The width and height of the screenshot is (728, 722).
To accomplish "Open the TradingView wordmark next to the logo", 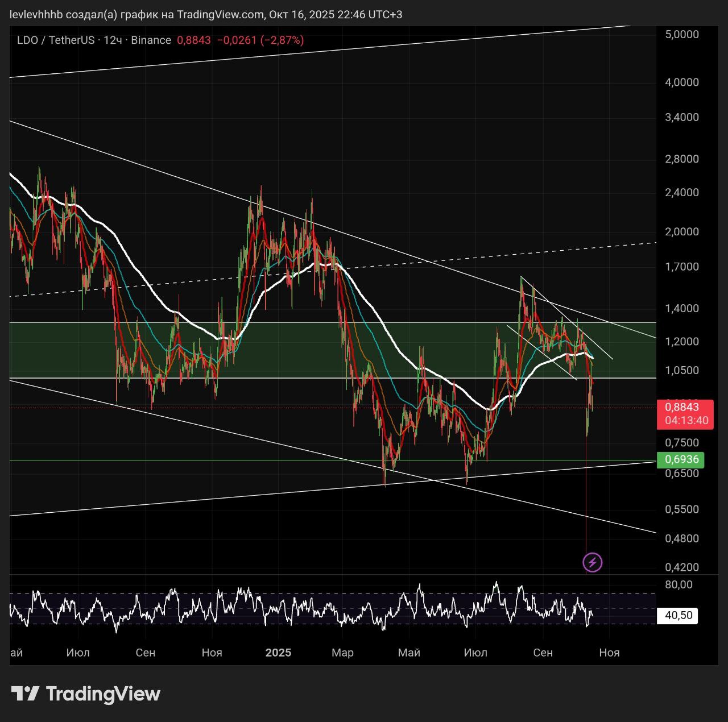I will pos(103,694).
